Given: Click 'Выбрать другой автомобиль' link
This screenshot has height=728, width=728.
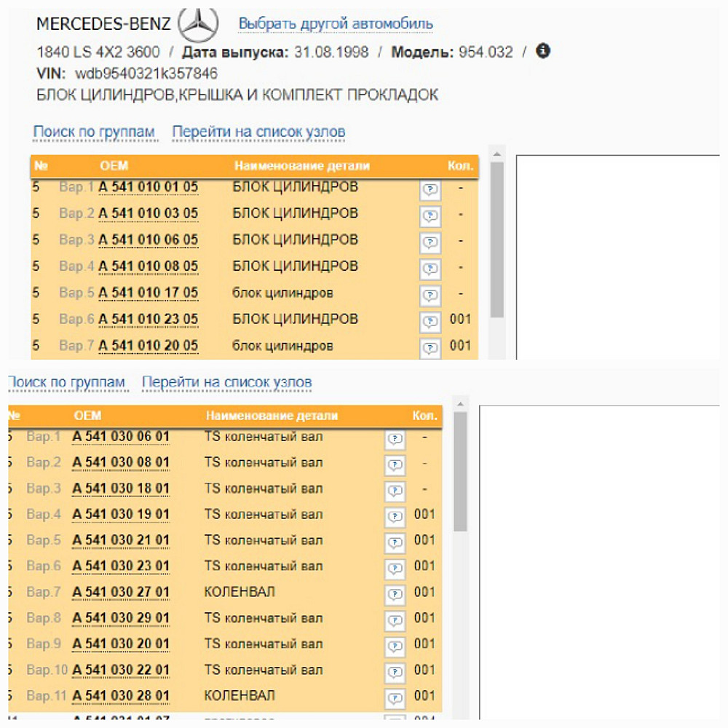Looking at the screenshot, I should tap(336, 24).
